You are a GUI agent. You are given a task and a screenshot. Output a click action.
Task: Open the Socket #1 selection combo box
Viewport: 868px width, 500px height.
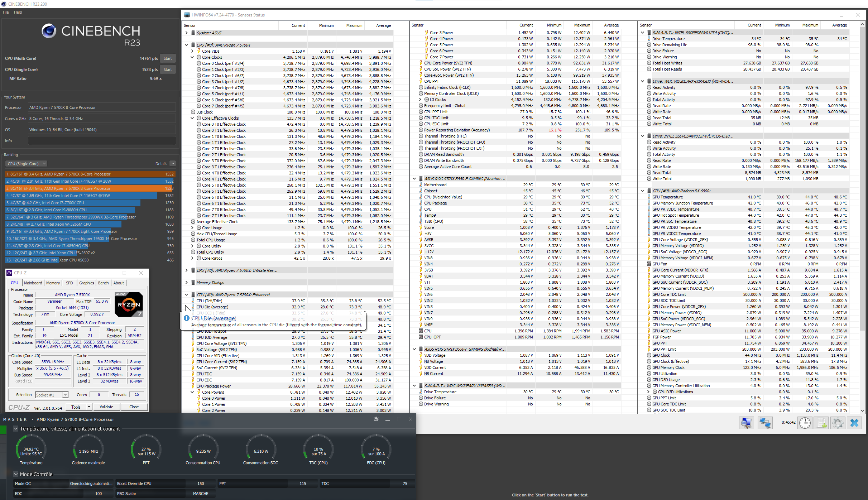(x=52, y=395)
